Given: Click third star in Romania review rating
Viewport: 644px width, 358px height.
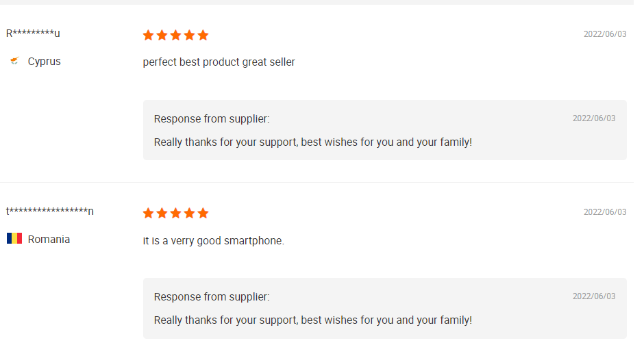Looking at the screenshot, I should pos(175,213).
